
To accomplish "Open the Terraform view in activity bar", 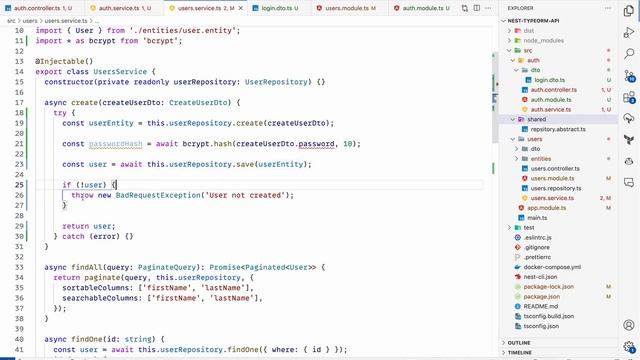I will [x=629, y=140].
